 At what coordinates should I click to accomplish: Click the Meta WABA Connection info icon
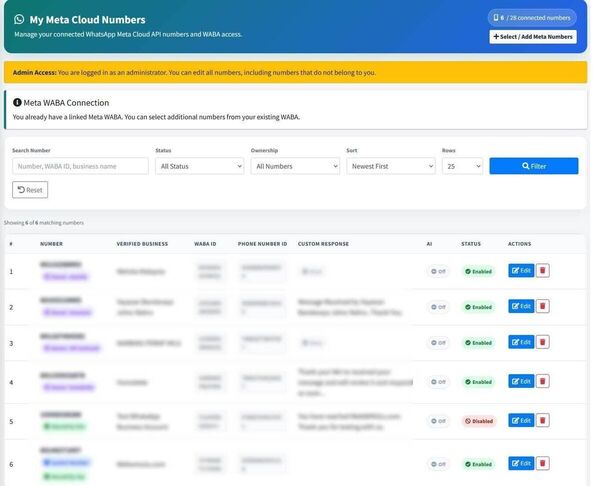[17, 102]
